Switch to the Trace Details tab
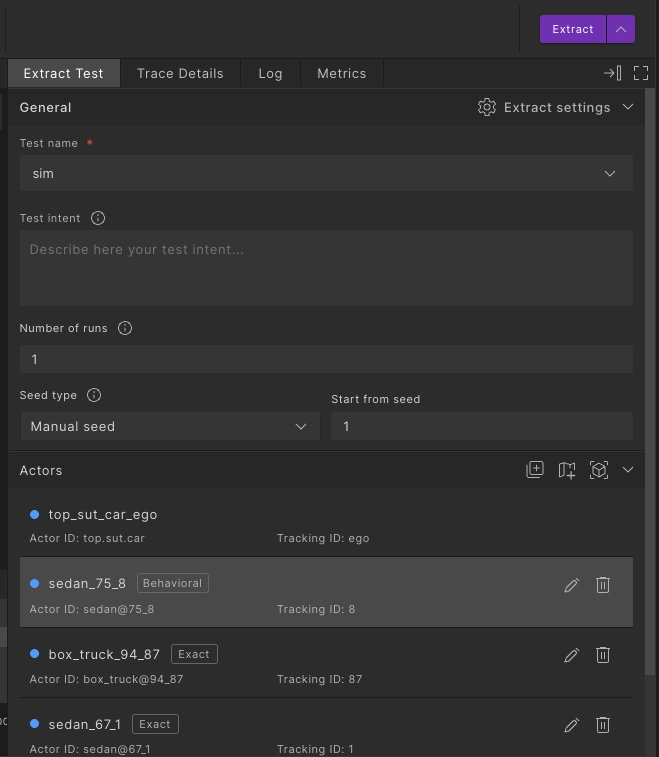This screenshot has width=659, height=757. (x=180, y=73)
